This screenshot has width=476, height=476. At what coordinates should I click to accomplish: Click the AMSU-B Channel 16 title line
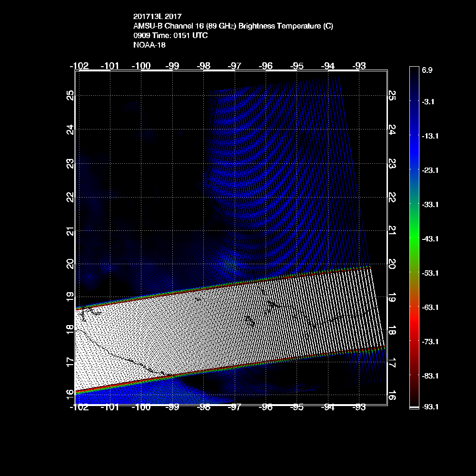click(233, 26)
